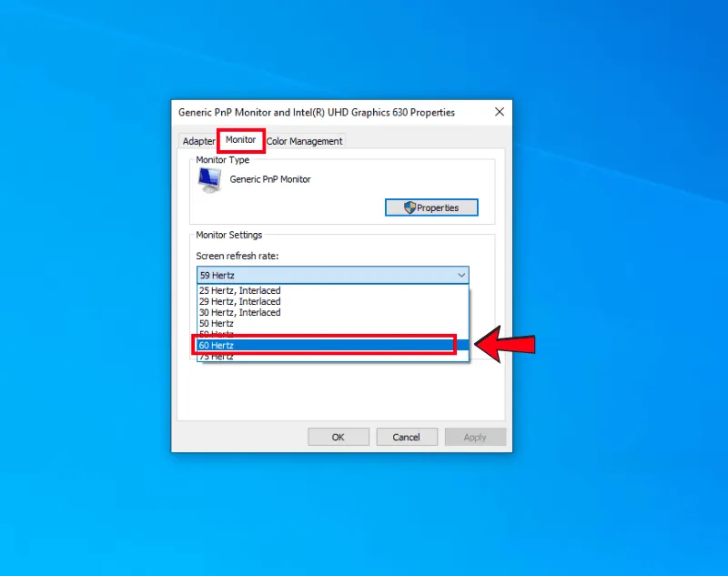Choose 25 Hertz, Interlaced from the list
This screenshot has height=576, width=728.
(240, 290)
